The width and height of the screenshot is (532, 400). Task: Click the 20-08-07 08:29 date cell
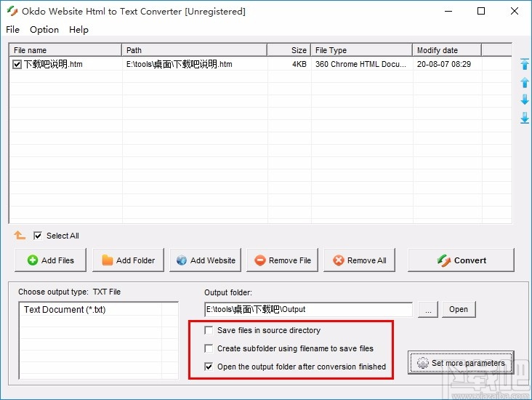pyautogui.click(x=444, y=64)
